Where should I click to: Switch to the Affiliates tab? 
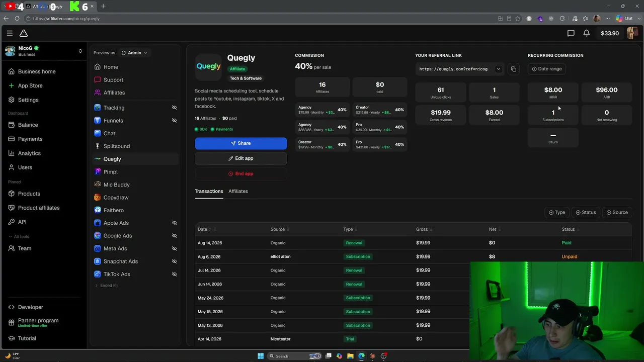[x=238, y=191]
